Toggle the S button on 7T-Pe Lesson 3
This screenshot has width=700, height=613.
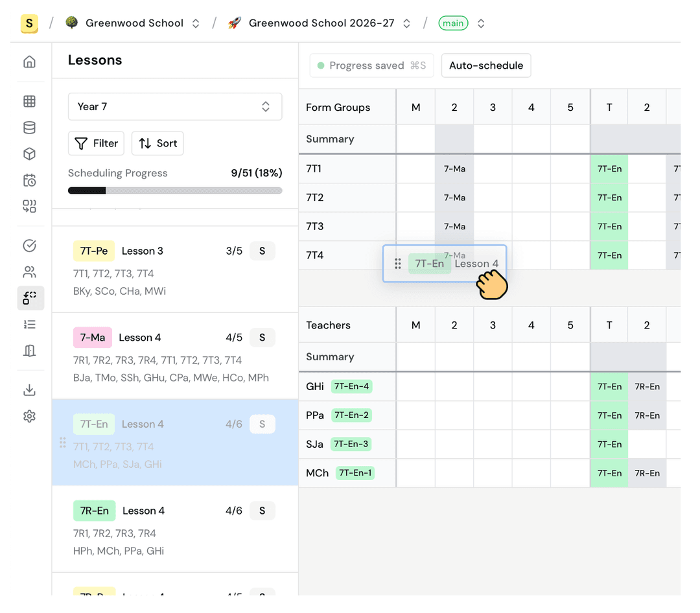[262, 251]
